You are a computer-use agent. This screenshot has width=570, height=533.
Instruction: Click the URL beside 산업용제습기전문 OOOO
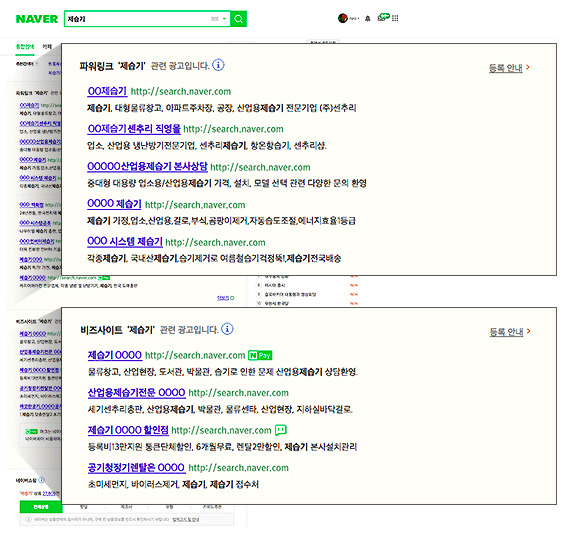point(238,393)
